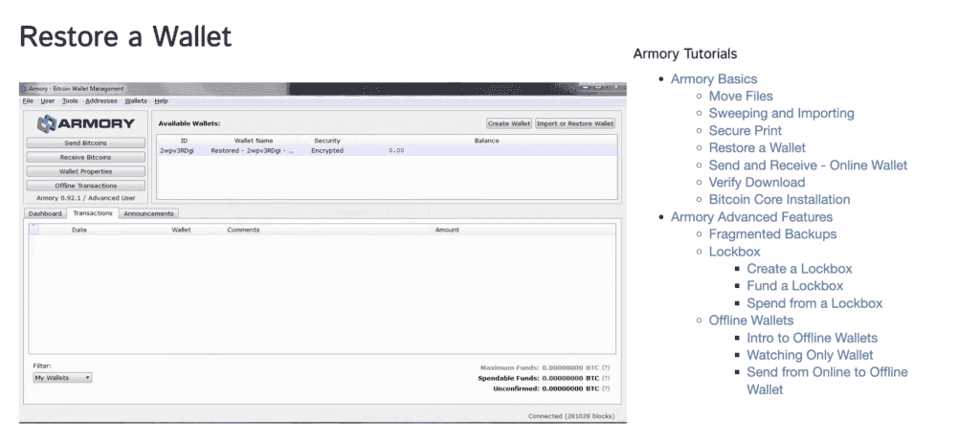Open the Create a Lockbox tutorial link
This screenshot has width=980, height=442.
[x=799, y=269]
